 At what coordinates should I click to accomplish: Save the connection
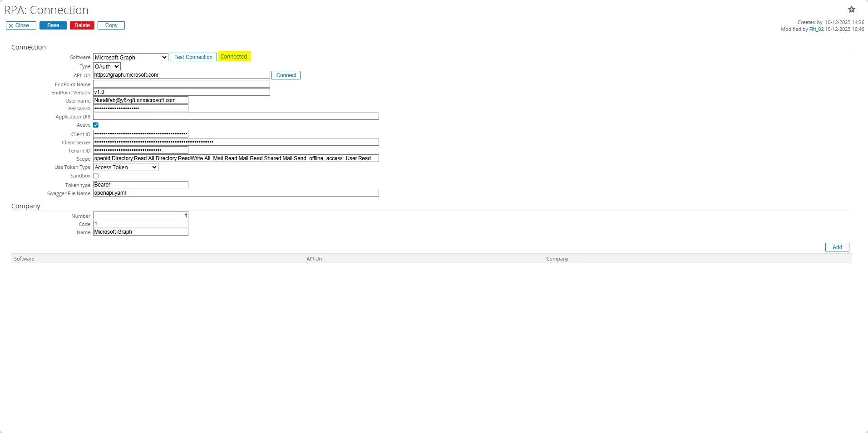point(53,25)
